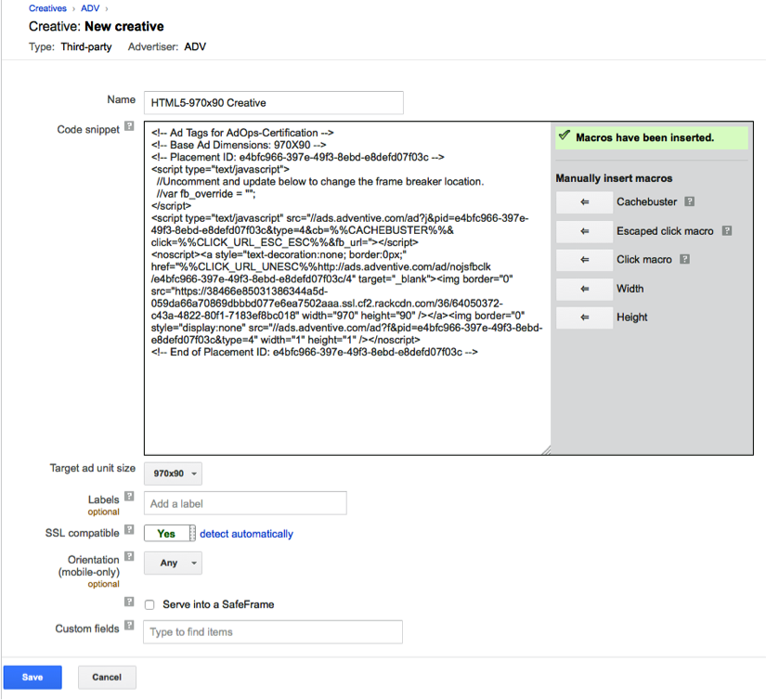766x700 pixels.
Task: Go to Creatives breadcrumb
Action: [47, 8]
